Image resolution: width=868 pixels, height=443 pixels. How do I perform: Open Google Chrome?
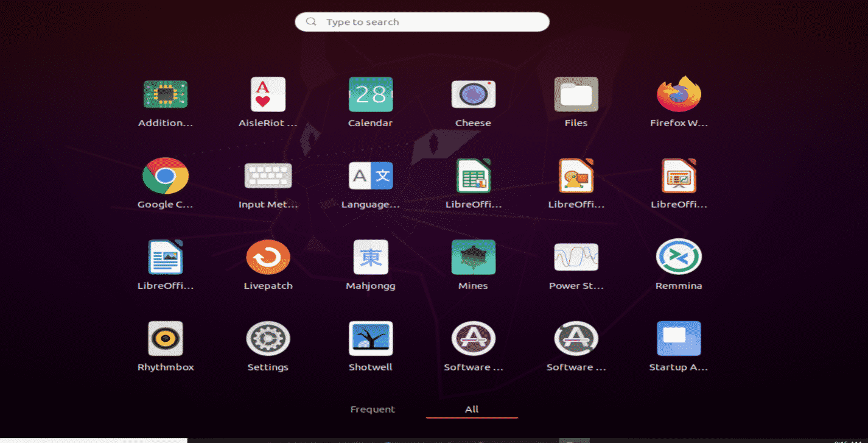point(165,175)
